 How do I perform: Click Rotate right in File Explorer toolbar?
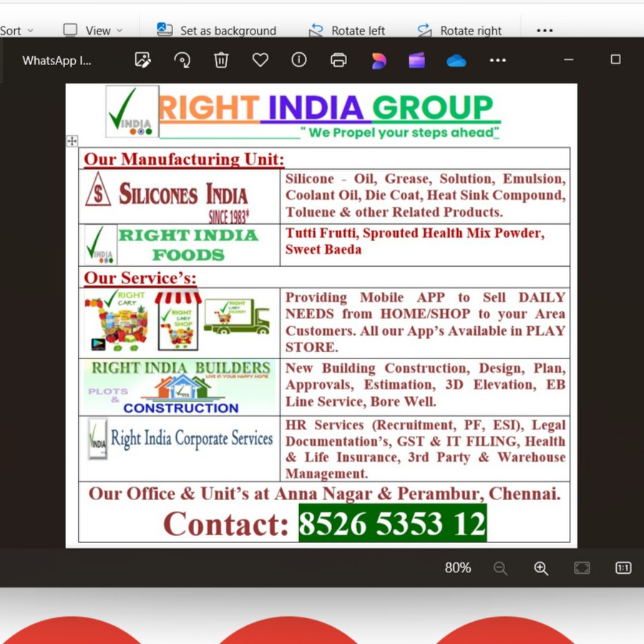(459, 30)
